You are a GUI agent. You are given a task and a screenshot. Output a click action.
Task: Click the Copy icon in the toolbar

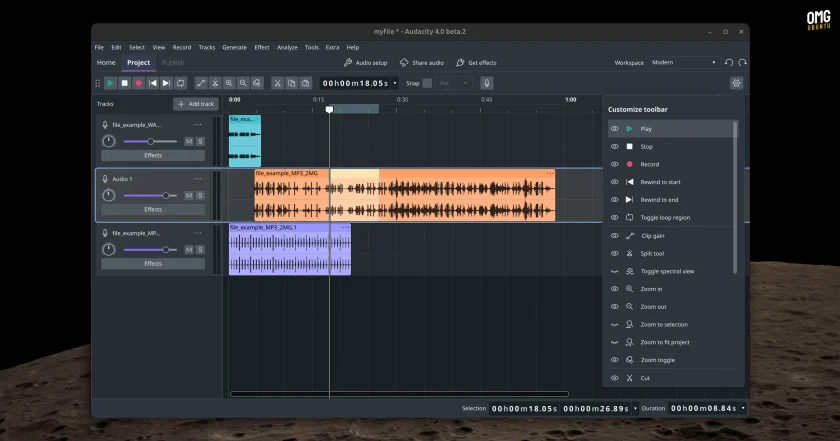tap(291, 83)
